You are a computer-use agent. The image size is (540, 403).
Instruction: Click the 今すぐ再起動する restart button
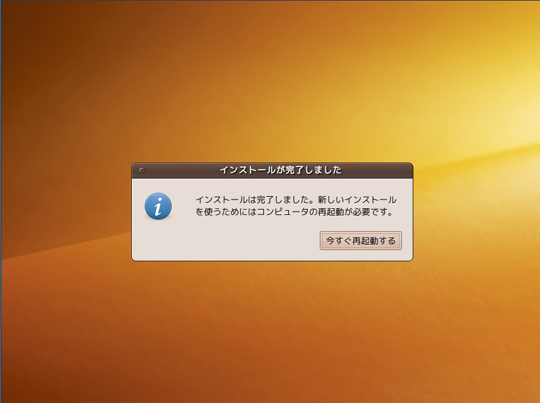[x=361, y=240]
